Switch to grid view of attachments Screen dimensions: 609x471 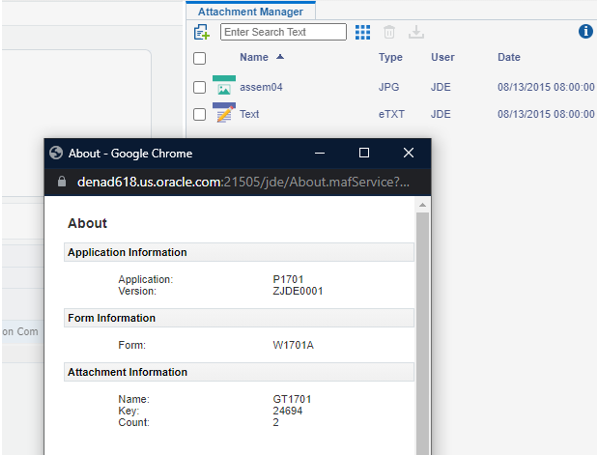coord(362,32)
